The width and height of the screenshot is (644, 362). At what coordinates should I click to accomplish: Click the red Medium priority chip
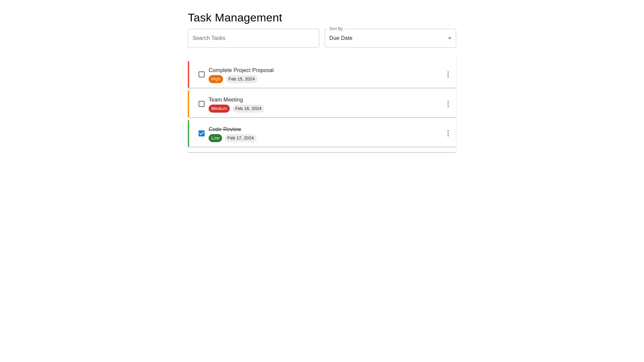(x=219, y=109)
